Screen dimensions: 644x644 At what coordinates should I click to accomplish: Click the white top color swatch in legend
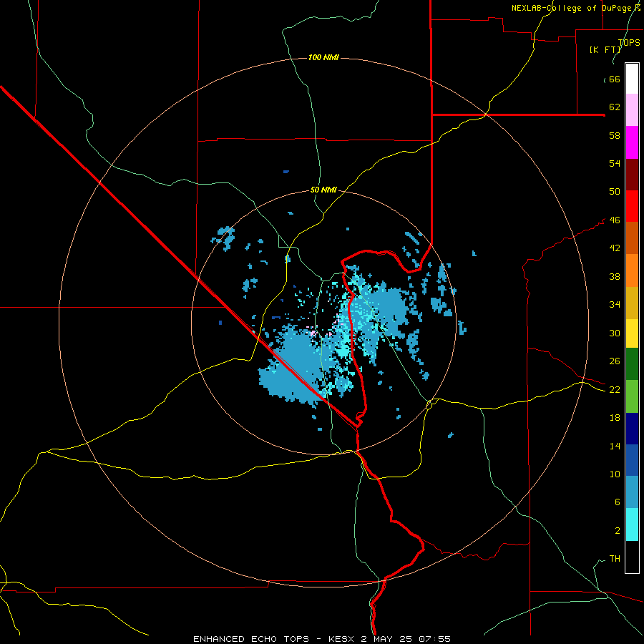click(x=632, y=79)
